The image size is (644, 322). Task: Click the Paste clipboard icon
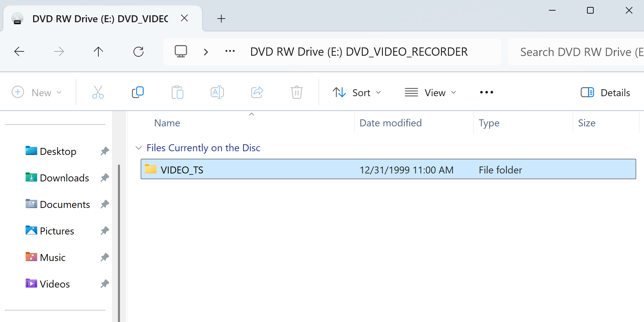[x=178, y=93]
